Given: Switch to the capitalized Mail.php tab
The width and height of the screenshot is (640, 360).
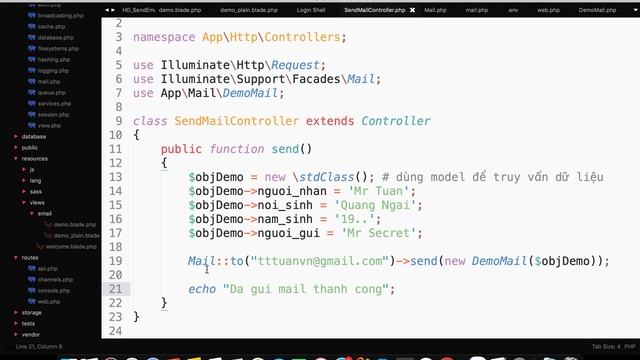Looking at the screenshot, I should (x=435, y=10).
